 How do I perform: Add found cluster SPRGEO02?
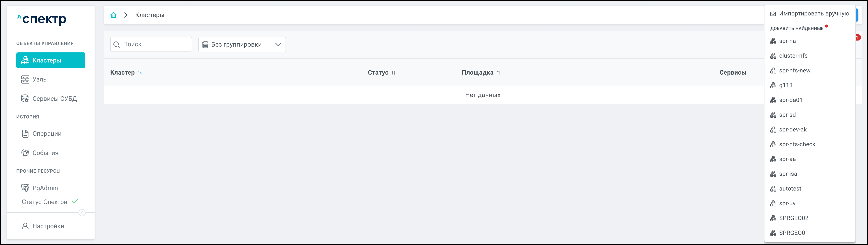793,218
